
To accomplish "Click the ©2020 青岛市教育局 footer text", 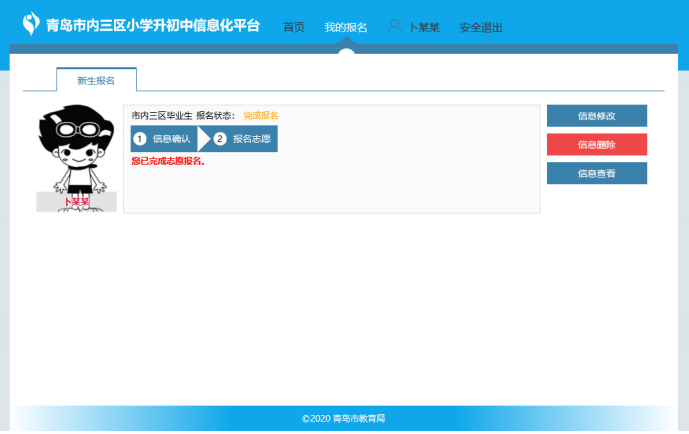I will [344, 418].
